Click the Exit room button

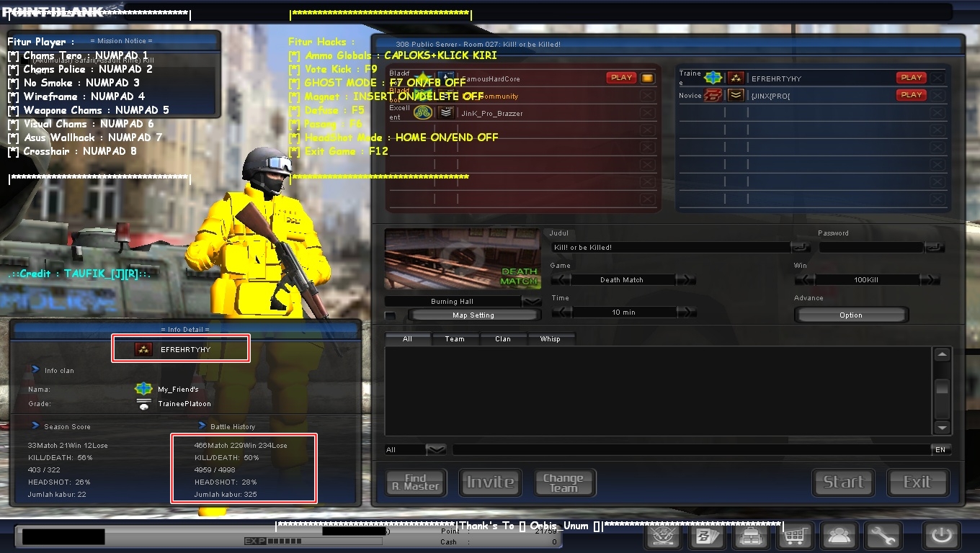pos(917,482)
